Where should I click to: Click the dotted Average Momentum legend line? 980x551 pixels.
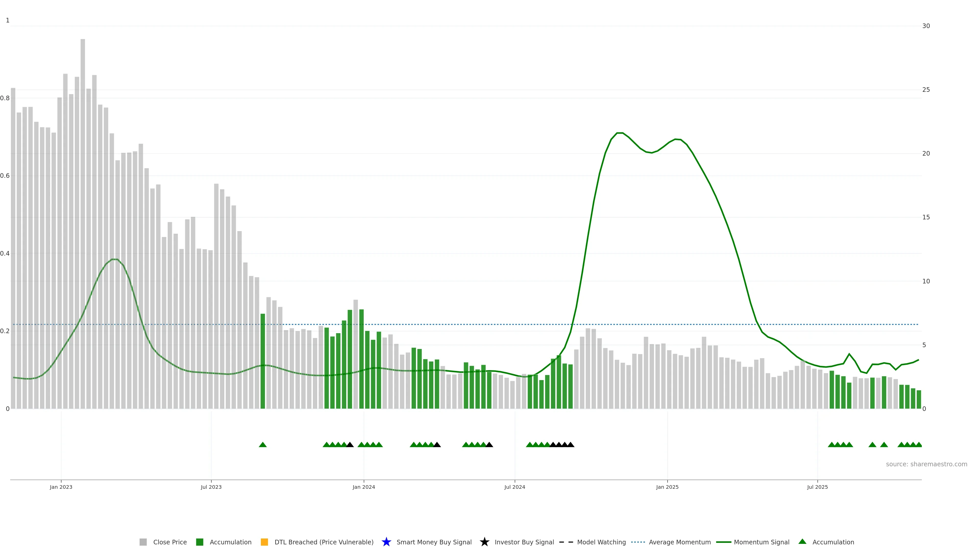pyautogui.click(x=638, y=542)
